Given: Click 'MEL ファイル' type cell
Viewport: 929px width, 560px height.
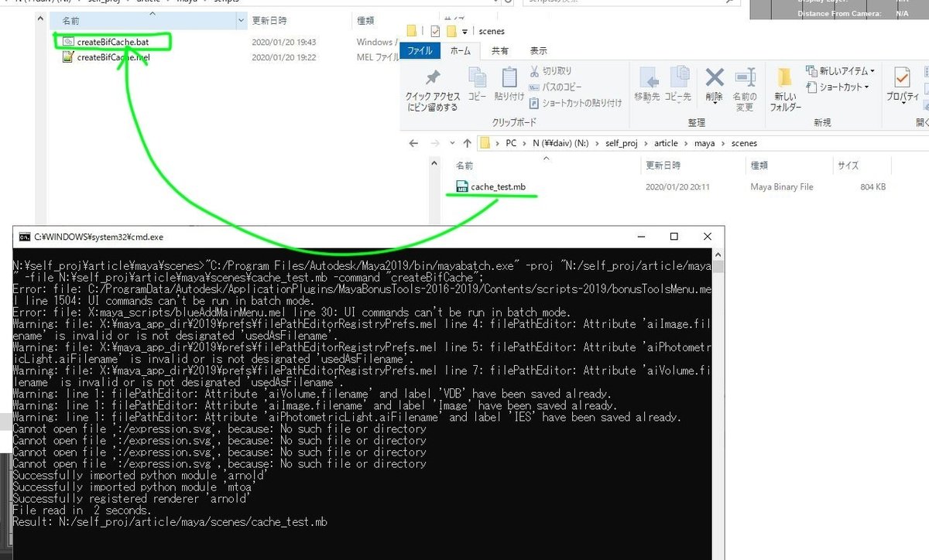Looking at the screenshot, I should click(x=378, y=57).
